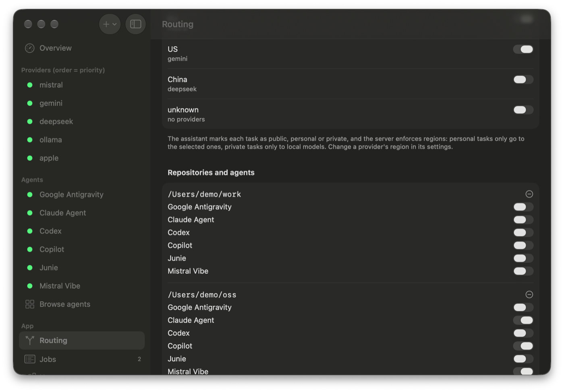Image resolution: width=564 pixels, height=392 pixels.
Task: Click the /Users/demo/oss path label
Action: (202, 295)
